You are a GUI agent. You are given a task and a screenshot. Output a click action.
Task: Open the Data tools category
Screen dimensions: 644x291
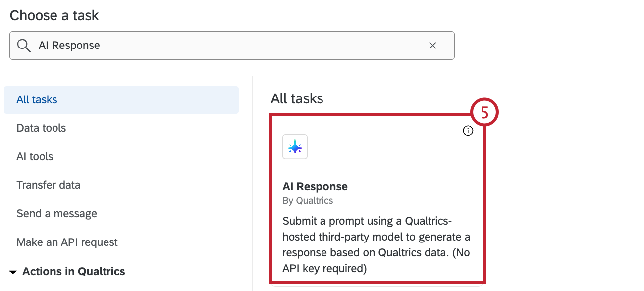click(41, 128)
